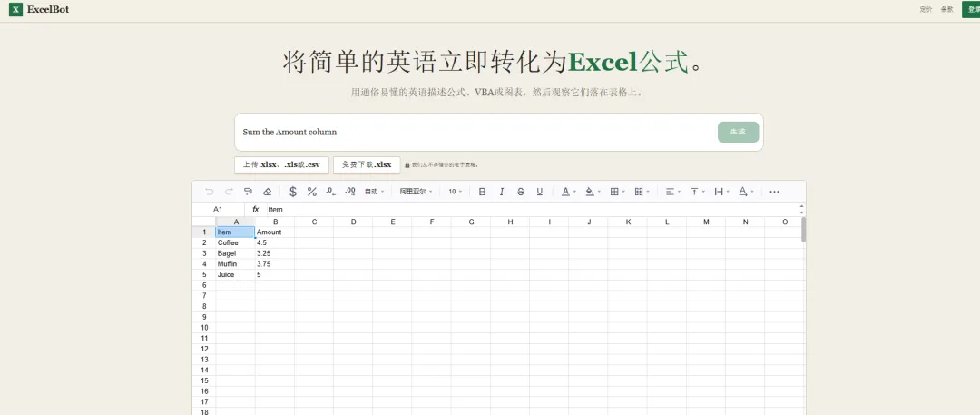Click the cell borders grid icon
Screen dimensions: 980x415
coord(614,192)
